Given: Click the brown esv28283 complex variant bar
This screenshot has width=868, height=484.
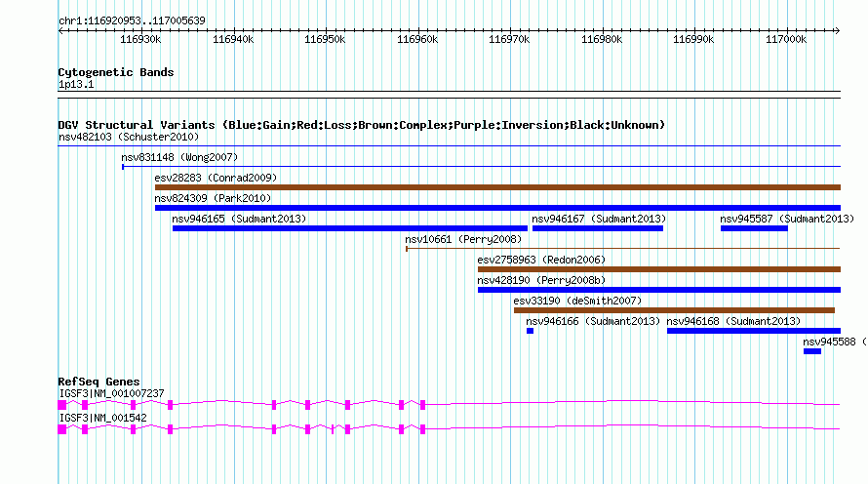Looking at the screenshot, I should 497,187.
